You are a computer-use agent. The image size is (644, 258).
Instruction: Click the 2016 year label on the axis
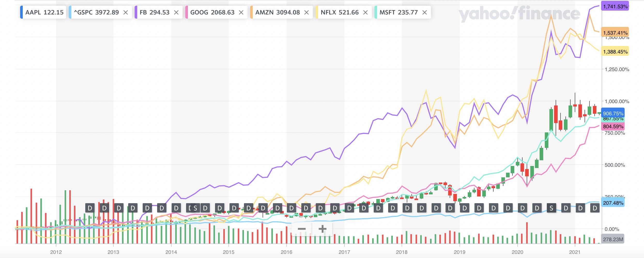pos(286,252)
